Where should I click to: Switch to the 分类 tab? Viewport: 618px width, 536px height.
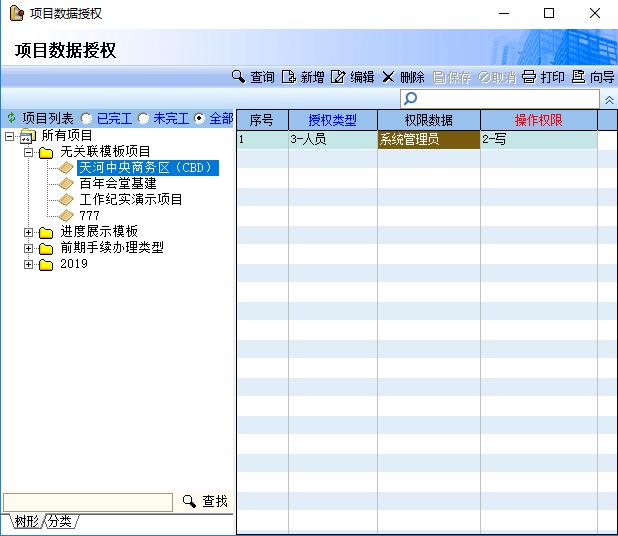point(59,521)
